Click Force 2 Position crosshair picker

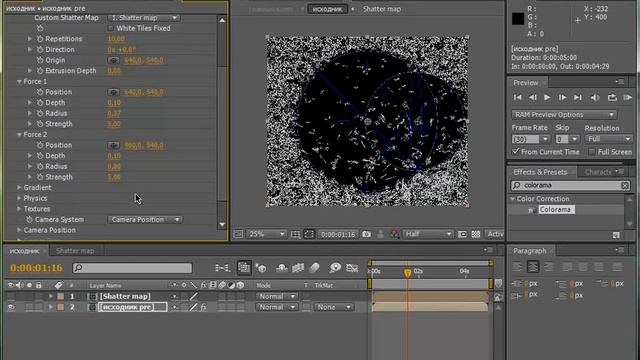pos(113,145)
